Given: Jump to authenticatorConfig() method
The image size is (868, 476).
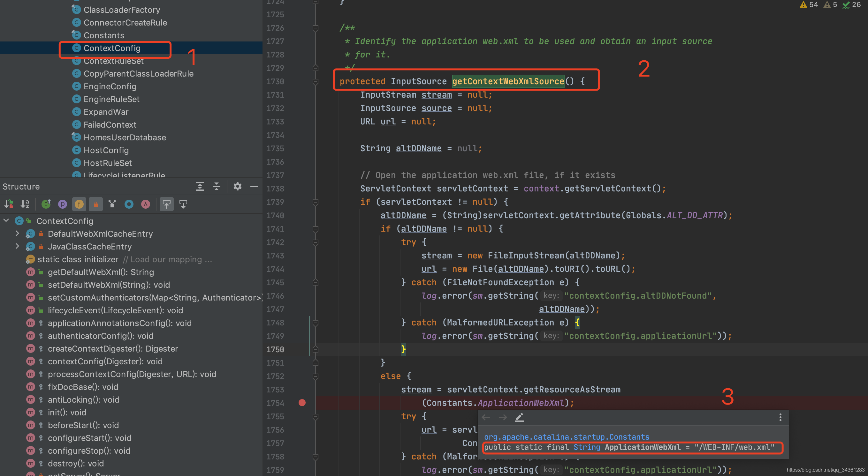Looking at the screenshot, I should [100, 336].
